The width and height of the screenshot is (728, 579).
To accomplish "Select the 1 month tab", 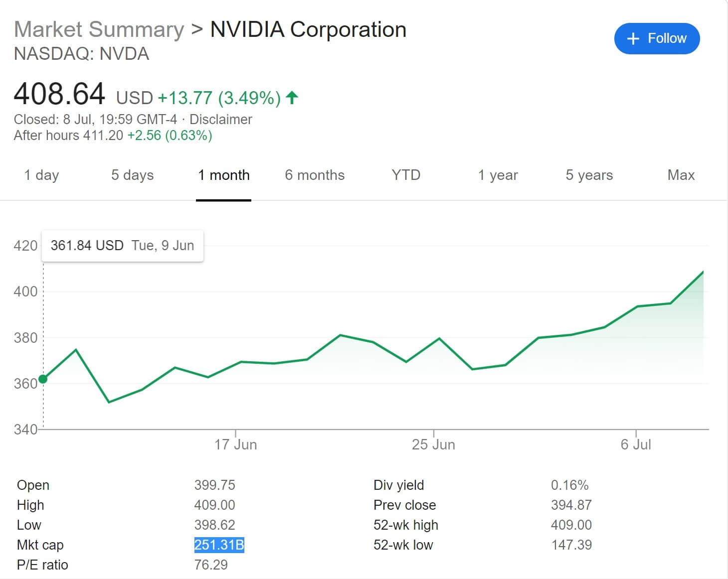I will coord(223,175).
